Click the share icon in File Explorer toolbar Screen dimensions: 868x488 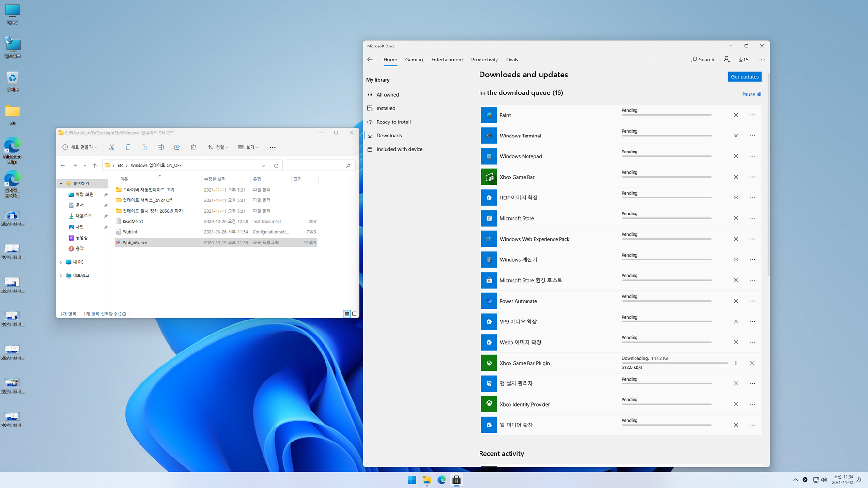pos(177,147)
